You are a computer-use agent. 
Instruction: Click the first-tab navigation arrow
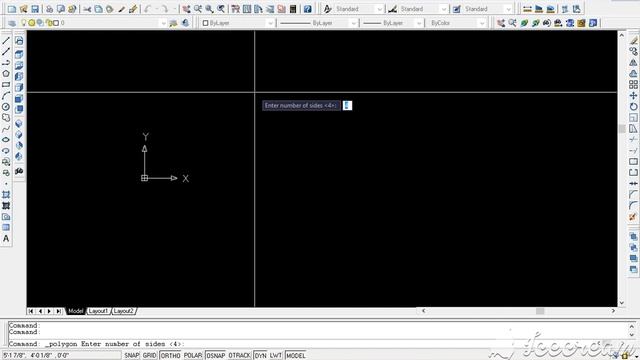coord(31,311)
